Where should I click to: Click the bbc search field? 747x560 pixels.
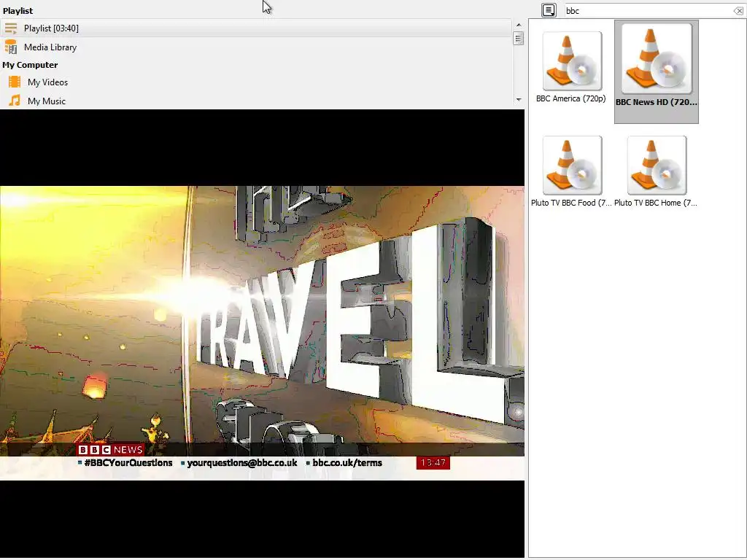coord(649,10)
